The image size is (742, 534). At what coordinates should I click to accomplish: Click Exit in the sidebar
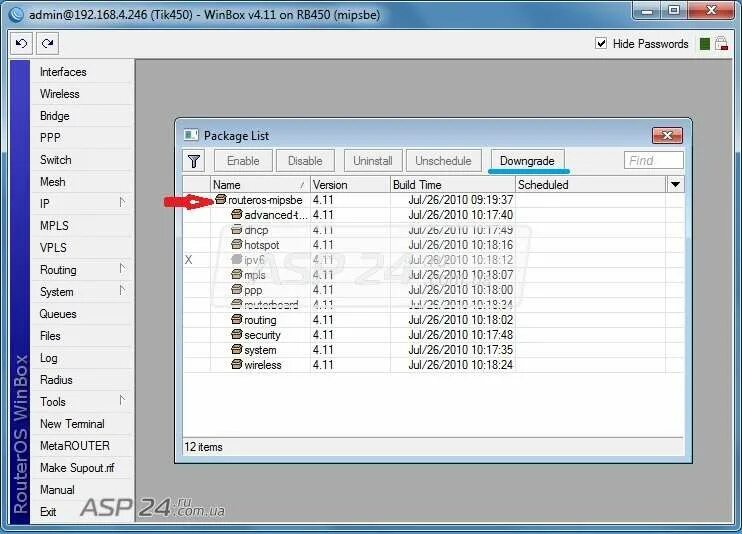48,512
